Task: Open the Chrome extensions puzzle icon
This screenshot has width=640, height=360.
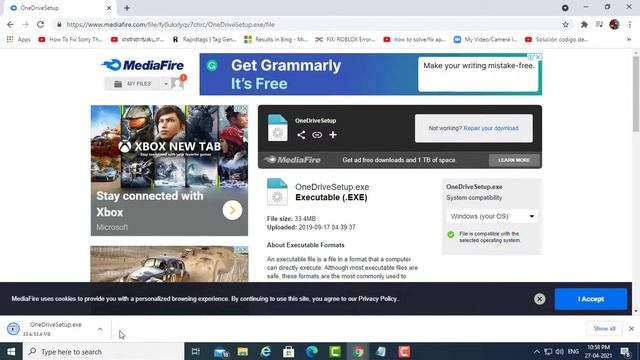Action: coord(584,24)
